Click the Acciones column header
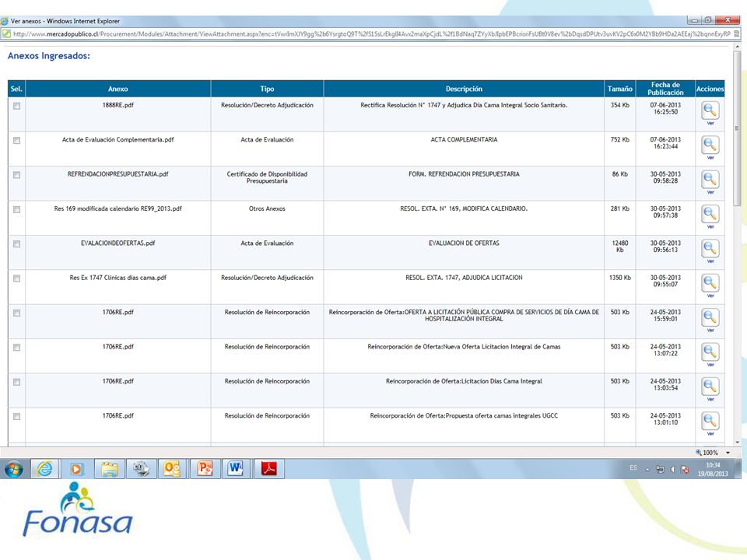This screenshot has width=747, height=560. coord(710,89)
